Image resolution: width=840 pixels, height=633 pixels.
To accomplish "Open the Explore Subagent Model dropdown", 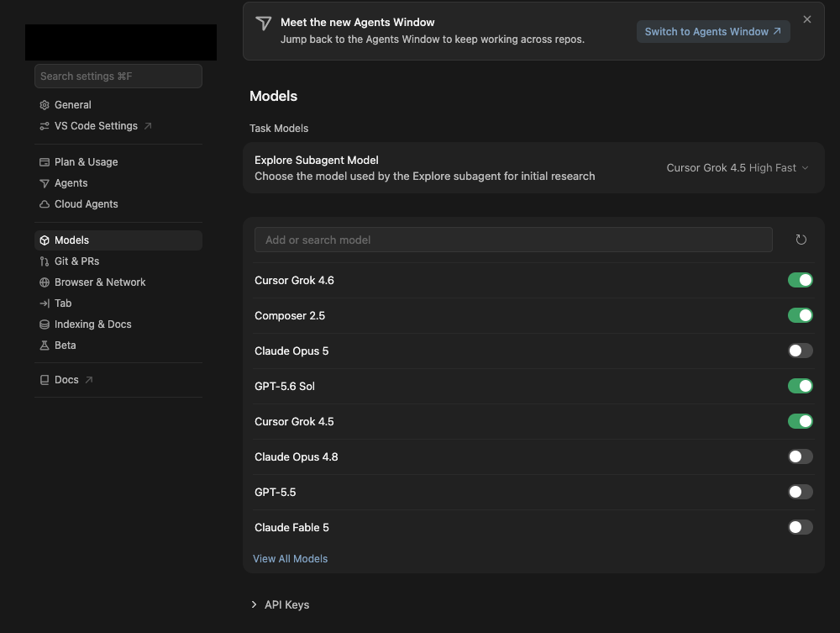I will pyautogui.click(x=738, y=168).
